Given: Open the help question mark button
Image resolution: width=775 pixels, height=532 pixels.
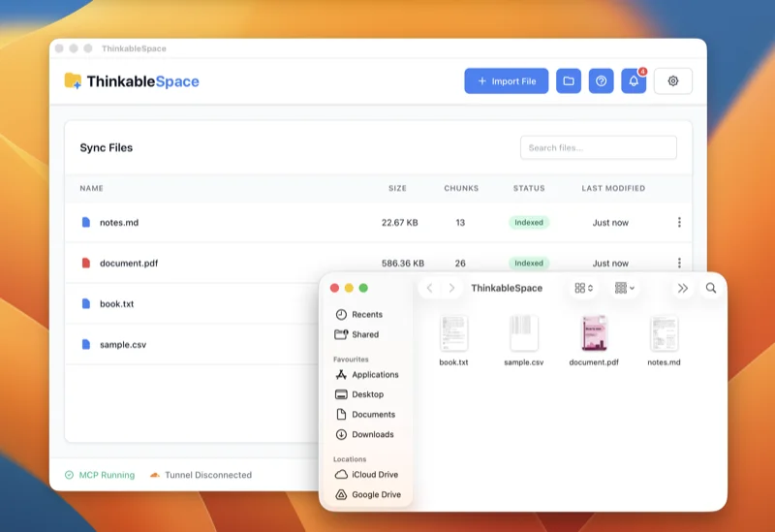Looking at the screenshot, I should click(x=601, y=81).
